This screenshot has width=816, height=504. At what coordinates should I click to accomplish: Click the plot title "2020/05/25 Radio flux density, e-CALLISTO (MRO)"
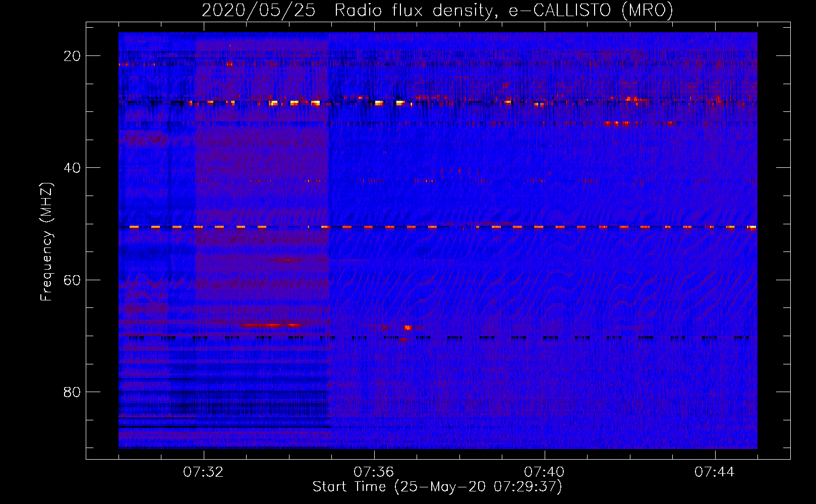(437, 11)
